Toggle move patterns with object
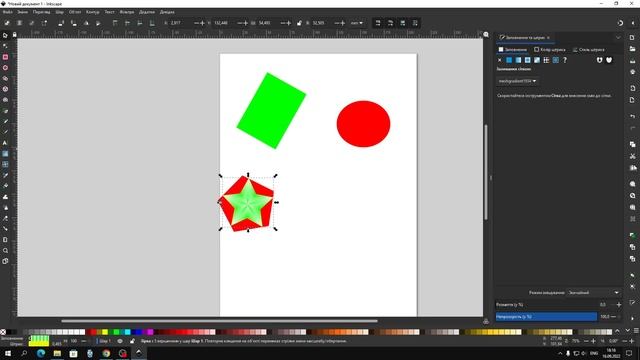Screen dimensions: 640x360 (415, 23)
